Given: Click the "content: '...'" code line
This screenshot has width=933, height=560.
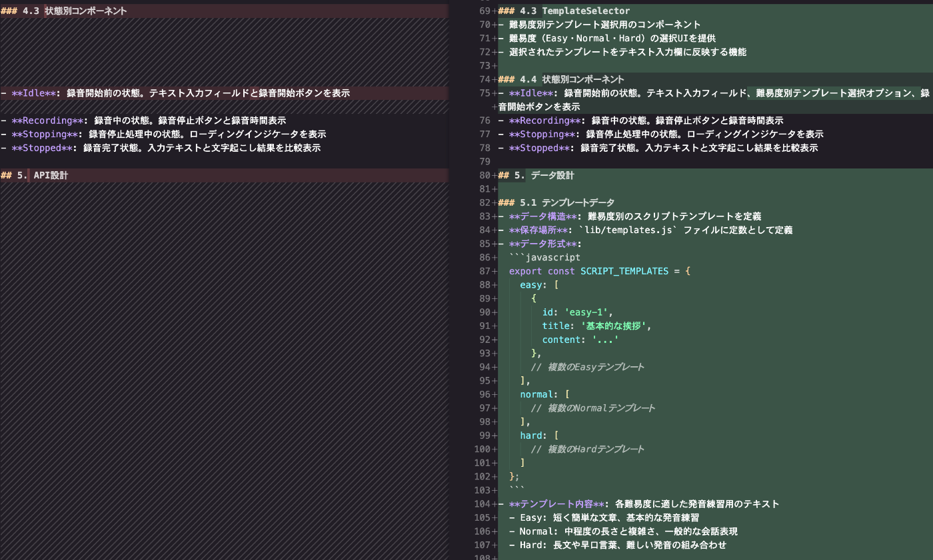Looking at the screenshot, I should click(580, 340).
